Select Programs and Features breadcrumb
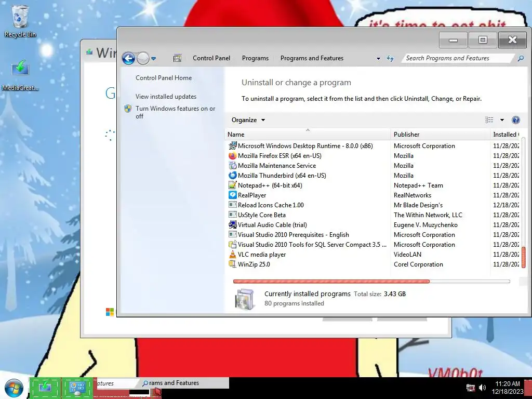Image resolution: width=532 pixels, height=399 pixels. coord(312,58)
